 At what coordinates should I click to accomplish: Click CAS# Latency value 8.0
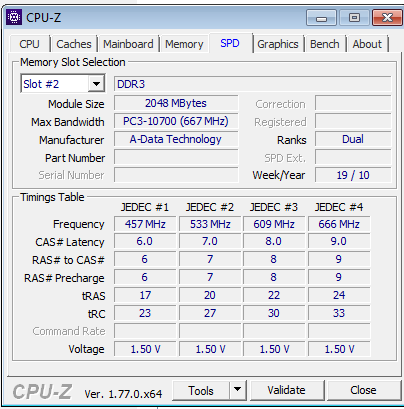pos(274,241)
